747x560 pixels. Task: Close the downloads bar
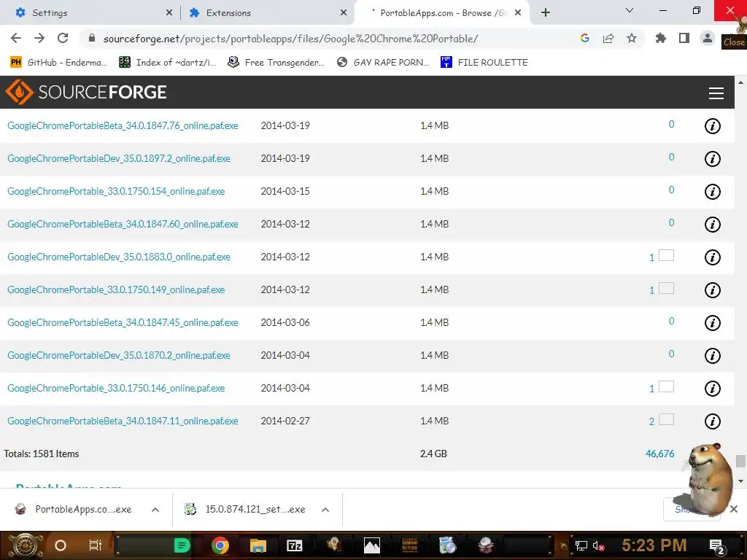coord(734,510)
